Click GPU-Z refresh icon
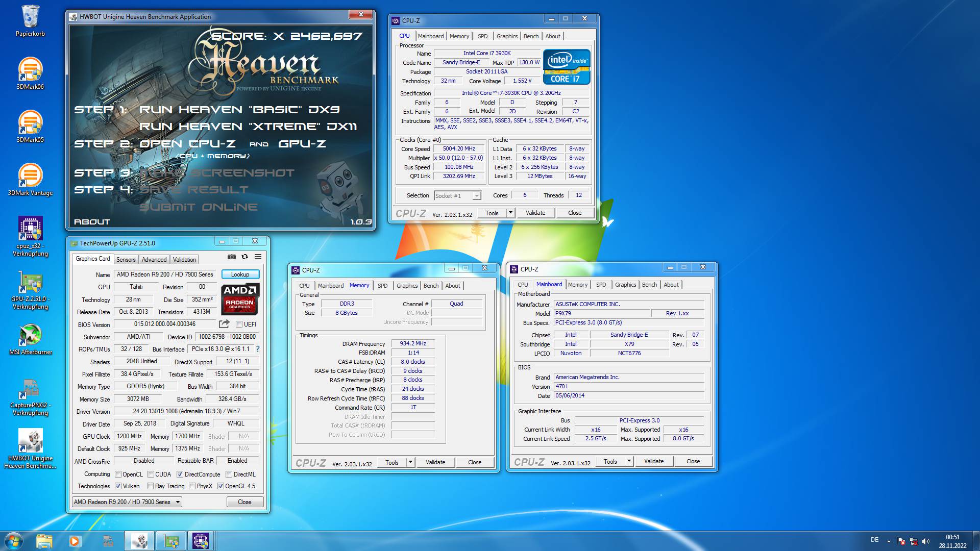 (244, 257)
